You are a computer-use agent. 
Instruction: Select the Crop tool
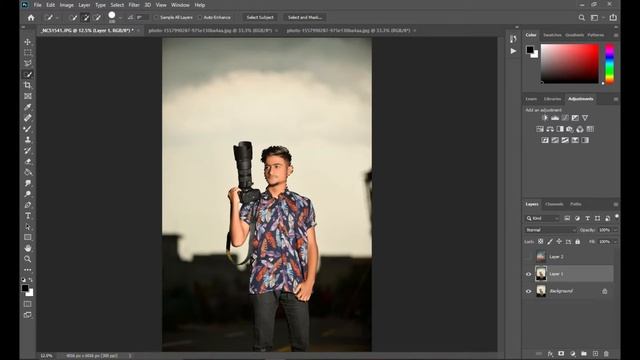click(x=28, y=85)
